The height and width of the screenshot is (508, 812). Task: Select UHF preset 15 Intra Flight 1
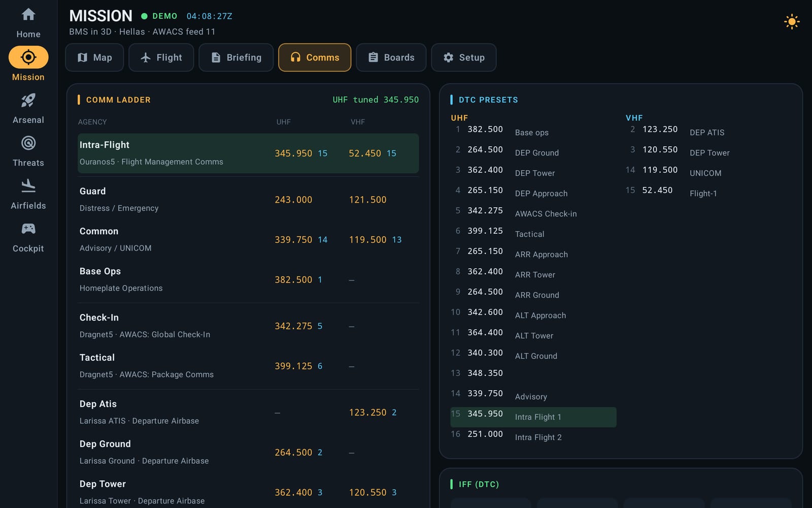pos(533,417)
